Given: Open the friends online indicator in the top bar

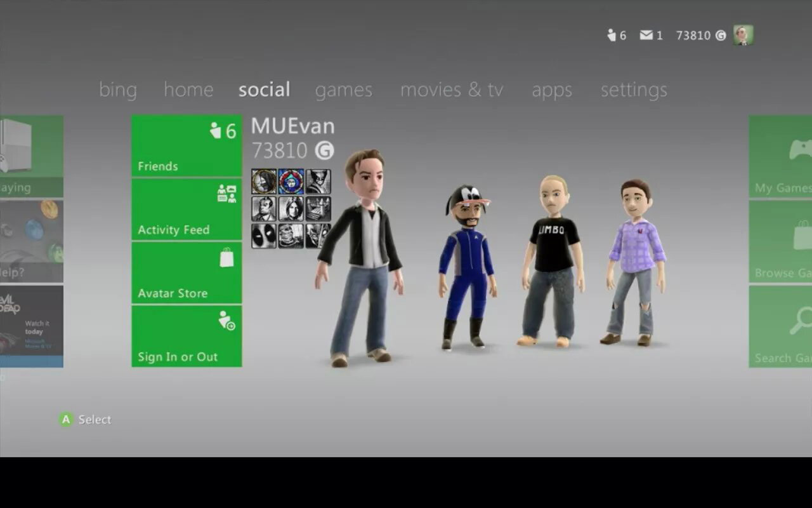Looking at the screenshot, I should (616, 36).
